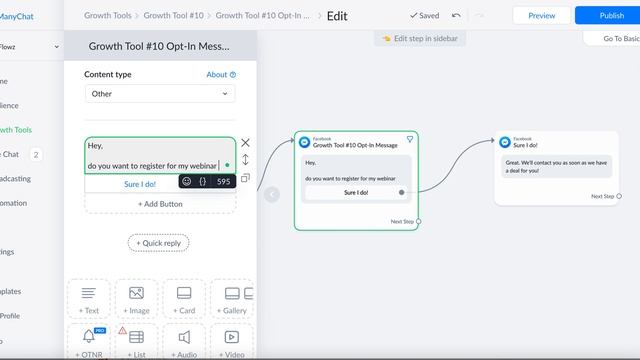Click the Messenger icon on Opt-In Message node
Viewport: 640px width, 360px height.
tap(304, 142)
